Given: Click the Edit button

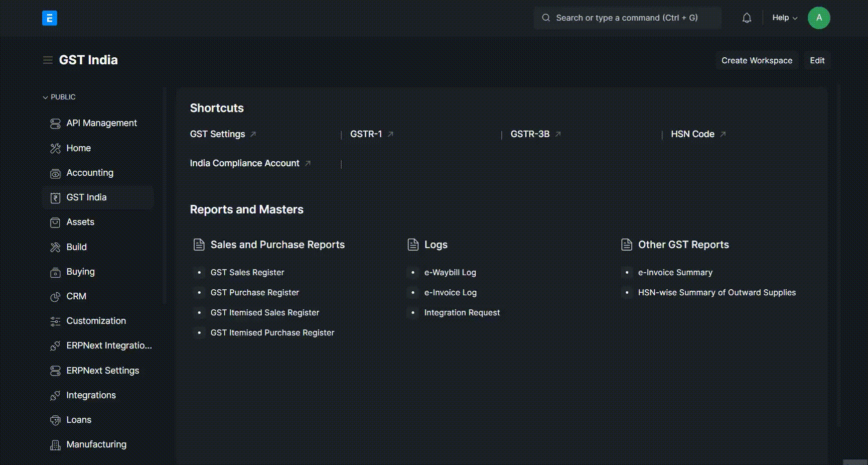Looking at the screenshot, I should click(817, 60).
